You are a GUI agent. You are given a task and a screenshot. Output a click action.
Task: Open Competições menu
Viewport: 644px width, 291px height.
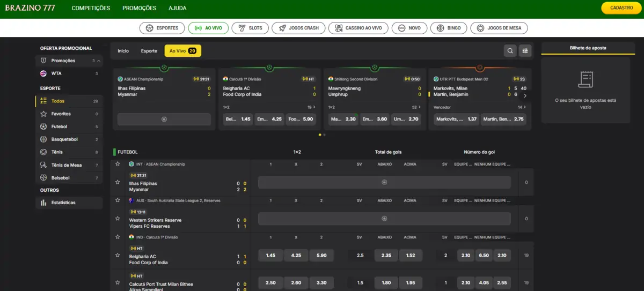[x=91, y=8]
